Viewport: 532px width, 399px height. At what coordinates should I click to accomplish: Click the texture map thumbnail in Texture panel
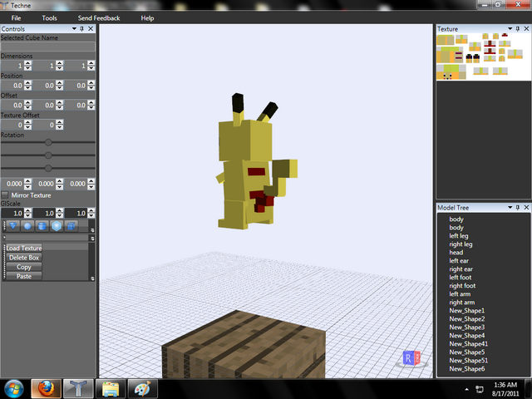(x=484, y=57)
